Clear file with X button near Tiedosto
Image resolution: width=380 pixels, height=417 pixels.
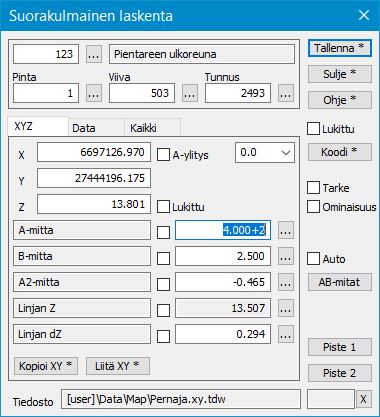pyautogui.click(x=363, y=399)
